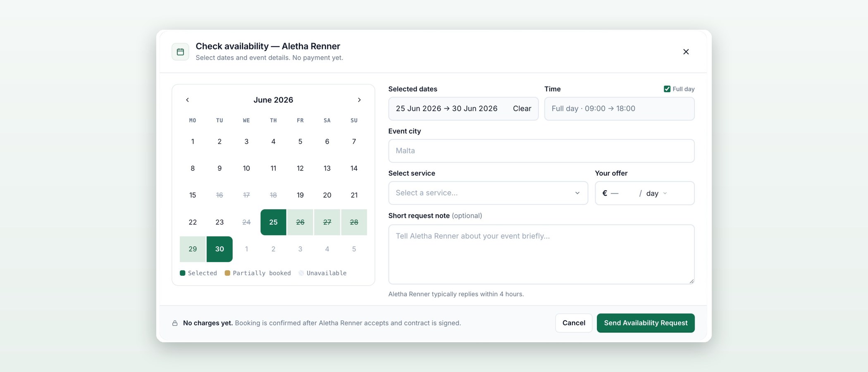Go to next month arrow

tap(359, 100)
